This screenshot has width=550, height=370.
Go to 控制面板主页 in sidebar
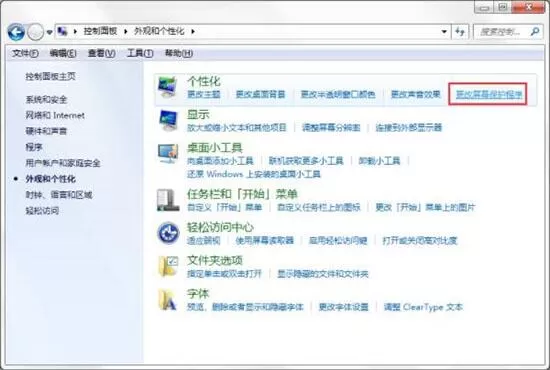pyautogui.click(x=51, y=76)
